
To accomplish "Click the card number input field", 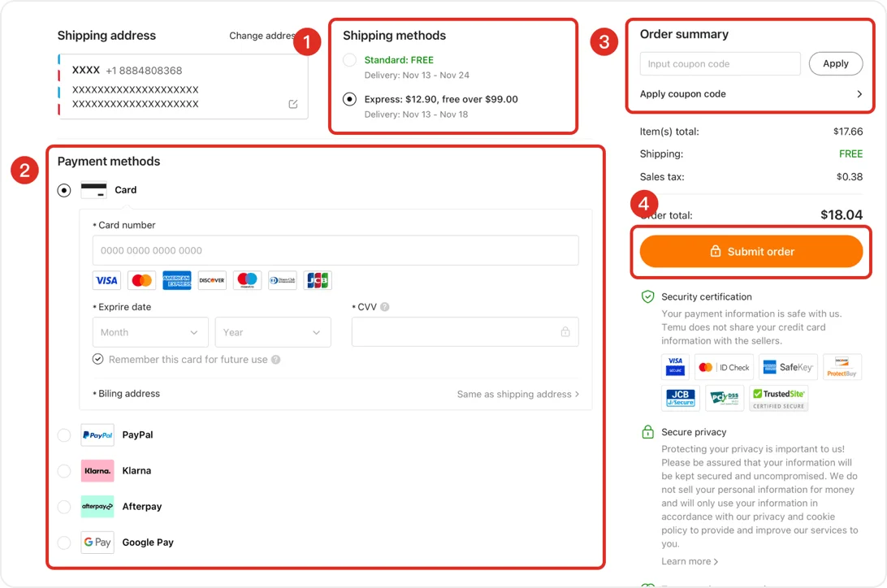I will (x=335, y=250).
